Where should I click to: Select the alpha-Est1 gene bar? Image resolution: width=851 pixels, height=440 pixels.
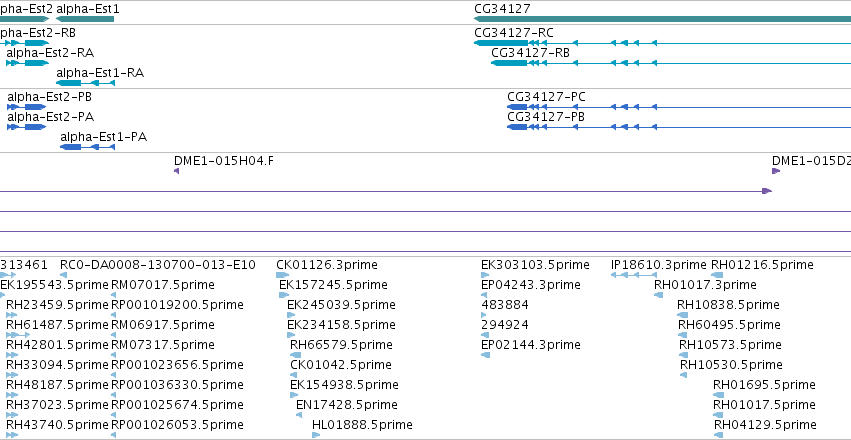point(85,19)
